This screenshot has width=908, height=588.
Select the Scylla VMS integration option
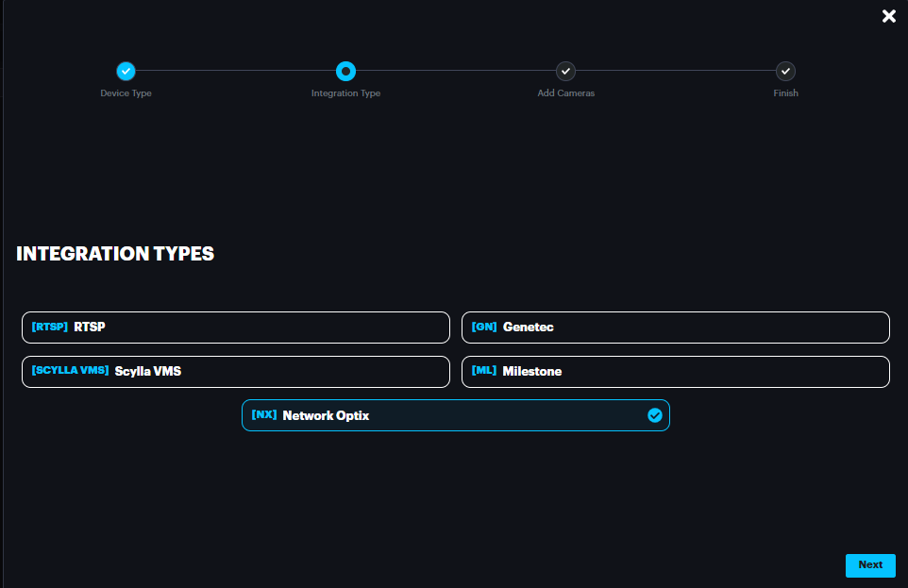[235, 372]
